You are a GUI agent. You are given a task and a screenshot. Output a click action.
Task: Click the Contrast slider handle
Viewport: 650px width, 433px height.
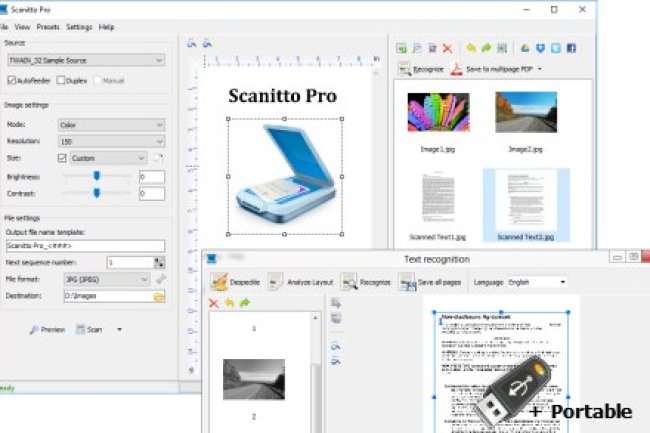tap(97, 193)
